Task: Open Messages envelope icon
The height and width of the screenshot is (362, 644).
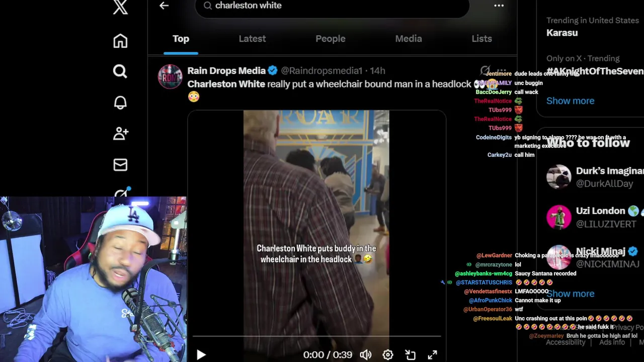Action: [120, 164]
